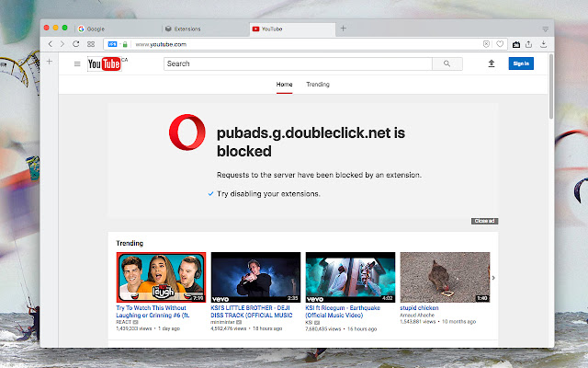Click the search magnifier button
588x368 pixels.
(x=447, y=63)
